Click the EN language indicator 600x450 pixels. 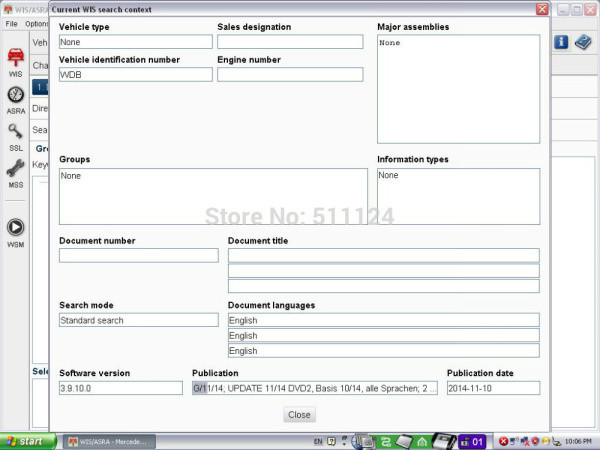click(318, 442)
